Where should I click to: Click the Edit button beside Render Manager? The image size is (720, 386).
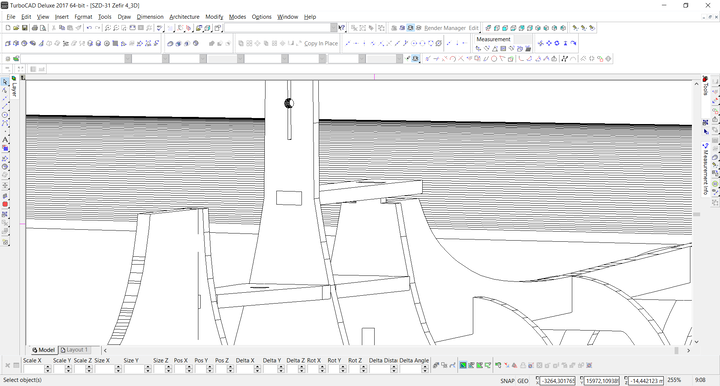(x=473, y=28)
